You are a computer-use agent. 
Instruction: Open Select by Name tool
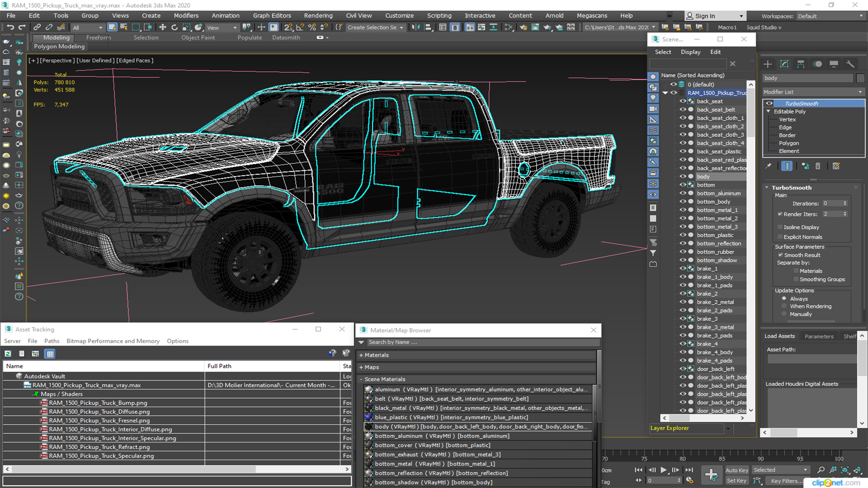coord(124,27)
